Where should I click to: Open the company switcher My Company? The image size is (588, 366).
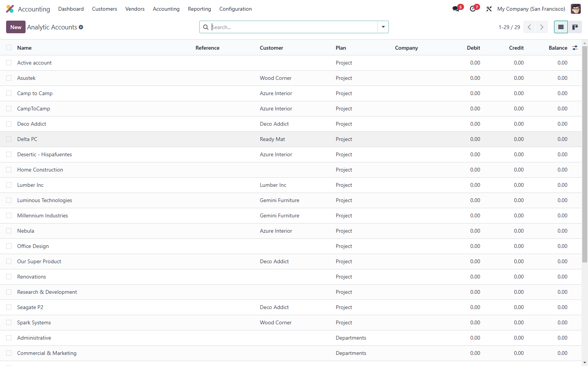point(531,9)
